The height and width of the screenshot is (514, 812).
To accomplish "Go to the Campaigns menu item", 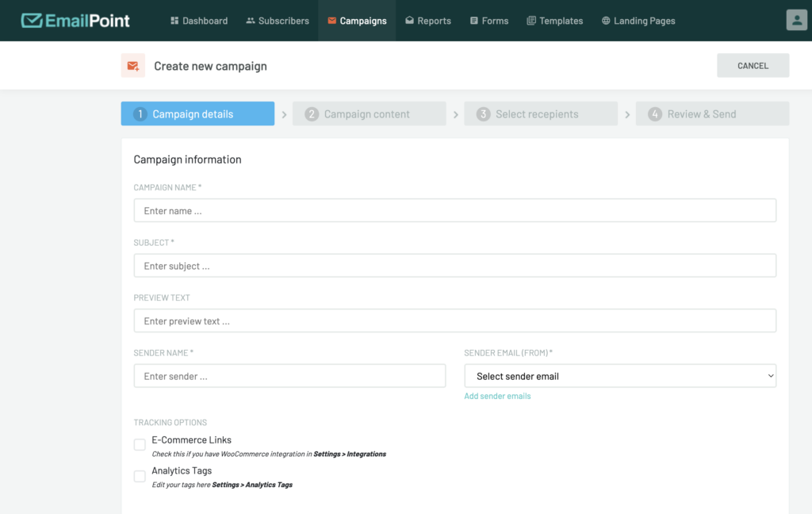I will pyautogui.click(x=357, y=21).
